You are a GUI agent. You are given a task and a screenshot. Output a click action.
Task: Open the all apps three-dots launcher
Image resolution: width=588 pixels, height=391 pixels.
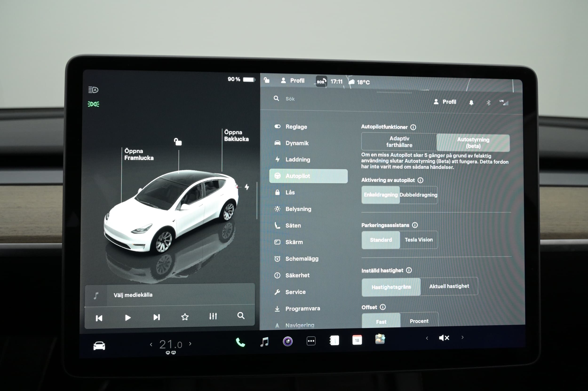point(311,341)
